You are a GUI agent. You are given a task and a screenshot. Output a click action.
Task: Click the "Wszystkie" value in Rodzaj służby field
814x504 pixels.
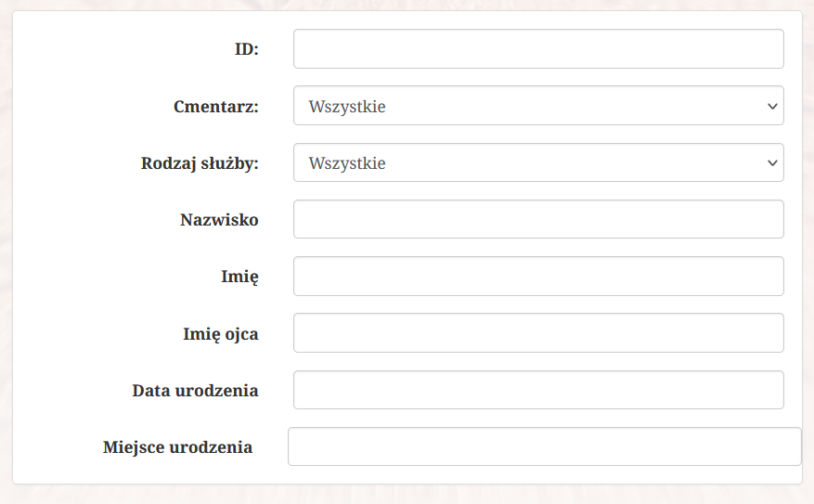347,163
